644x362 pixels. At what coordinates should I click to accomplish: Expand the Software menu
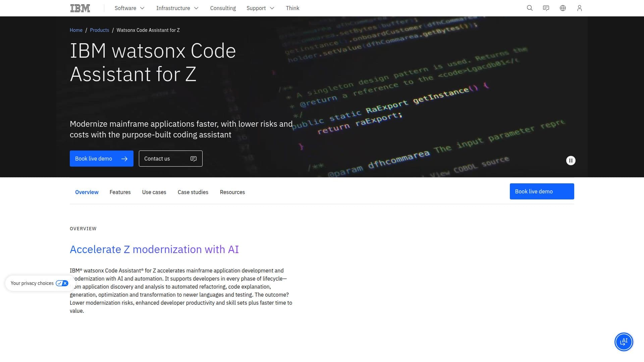129,8
